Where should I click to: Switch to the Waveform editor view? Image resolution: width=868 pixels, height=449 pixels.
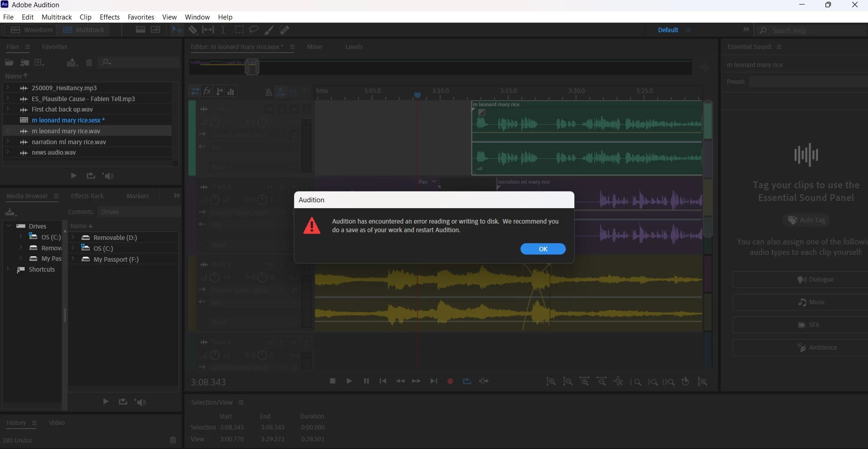click(x=32, y=30)
